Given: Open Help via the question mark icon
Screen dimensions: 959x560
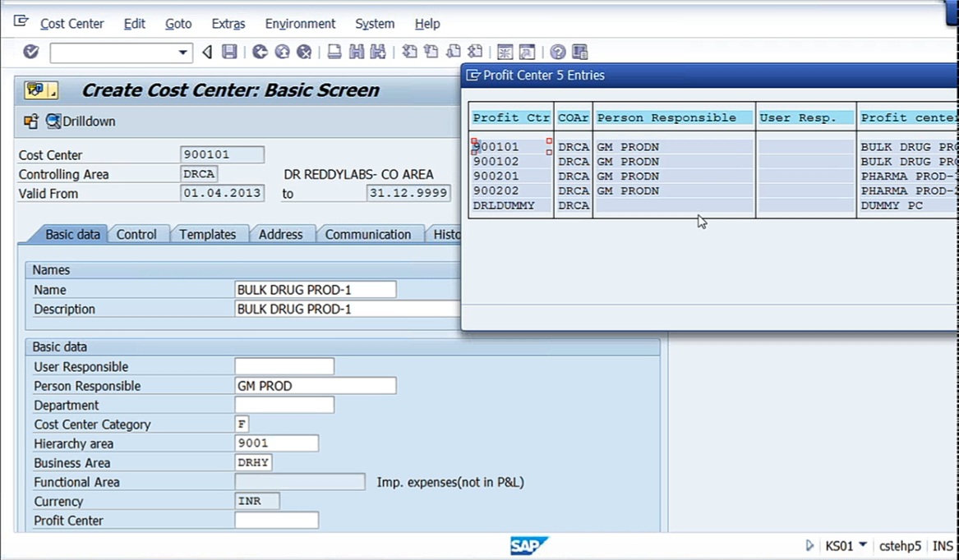Looking at the screenshot, I should [557, 52].
